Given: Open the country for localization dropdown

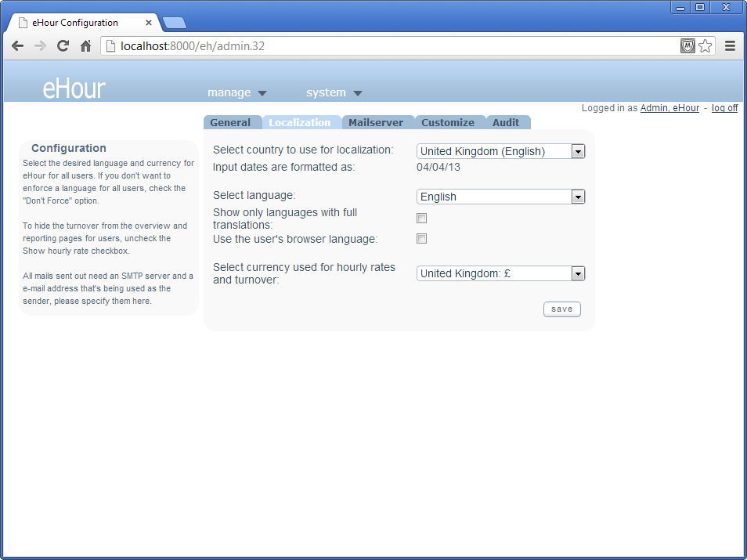Looking at the screenshot, I should pos(500,152).
